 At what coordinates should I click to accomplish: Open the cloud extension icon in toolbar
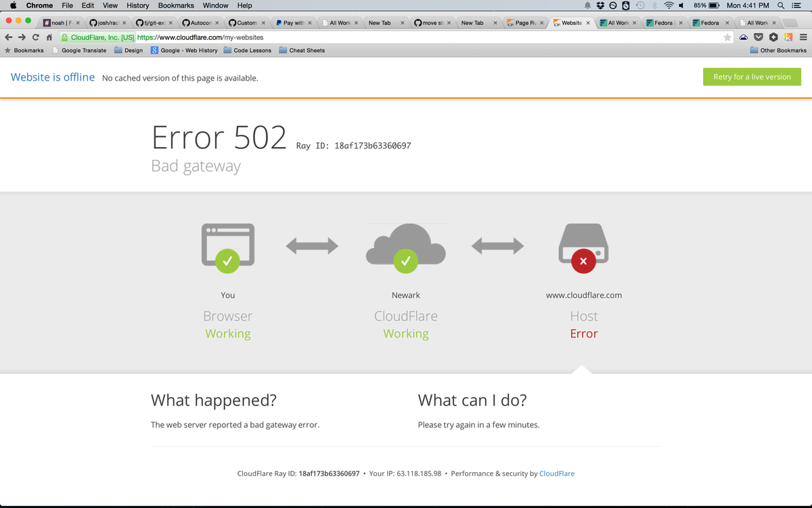[744, 37]
